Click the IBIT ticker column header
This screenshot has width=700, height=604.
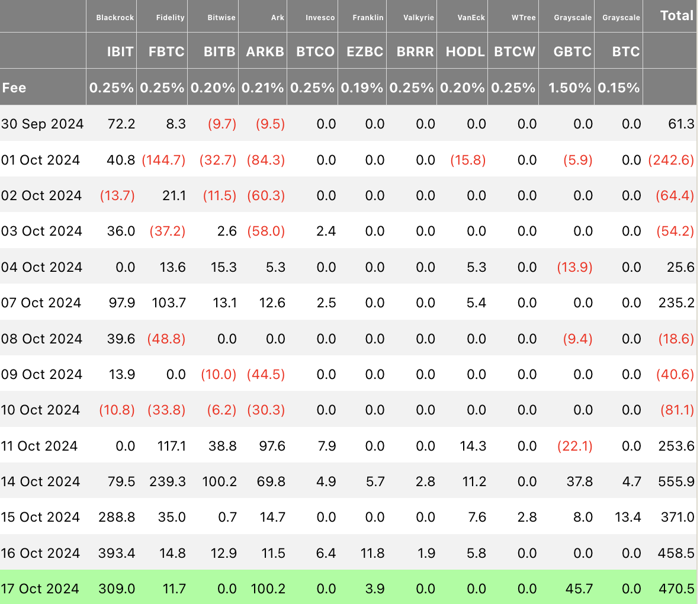tap(120, 52)
